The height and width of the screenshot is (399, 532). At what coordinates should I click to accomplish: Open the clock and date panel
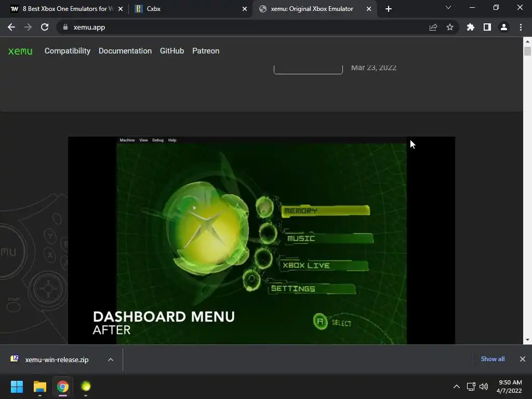point(509,387)
